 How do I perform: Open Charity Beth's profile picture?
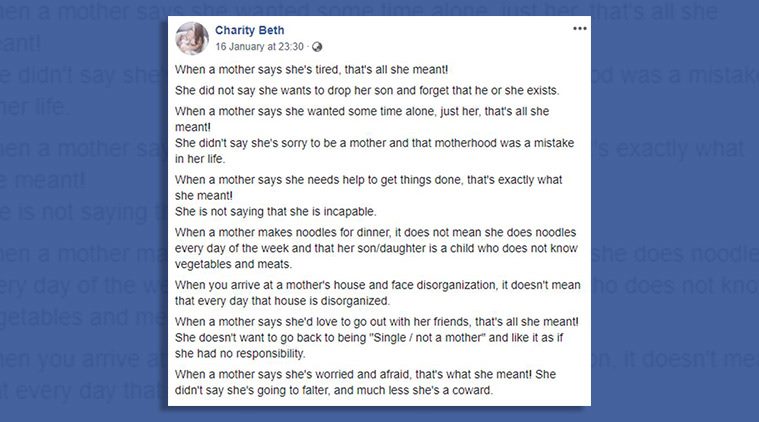[192, 38]
